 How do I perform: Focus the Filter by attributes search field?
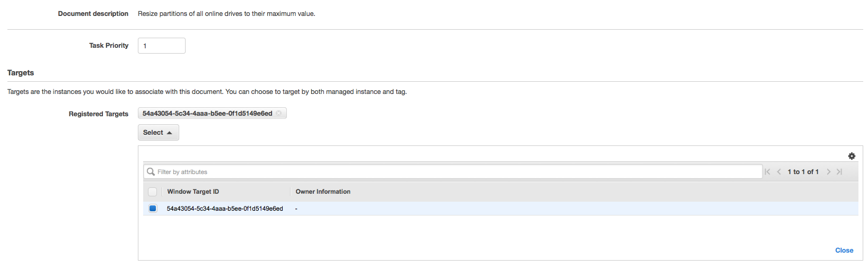coord(453,171)
